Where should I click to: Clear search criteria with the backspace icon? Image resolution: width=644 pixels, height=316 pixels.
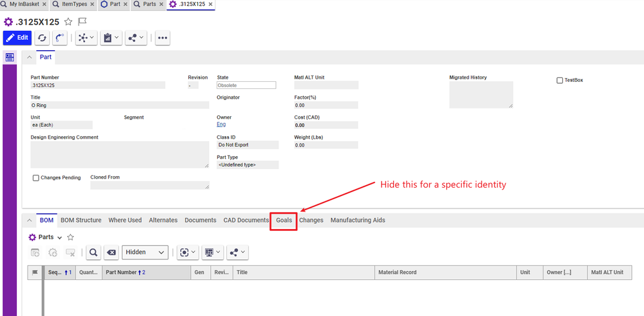(x=111, y=252)
